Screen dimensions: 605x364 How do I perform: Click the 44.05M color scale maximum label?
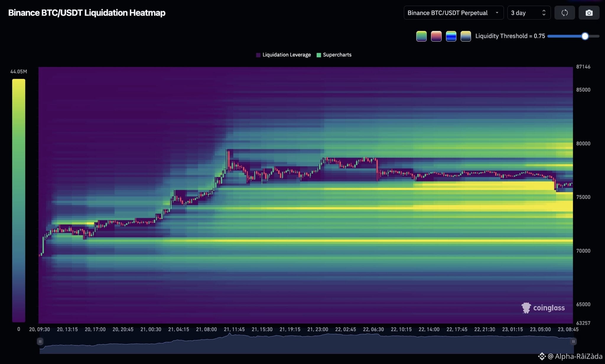19,71
